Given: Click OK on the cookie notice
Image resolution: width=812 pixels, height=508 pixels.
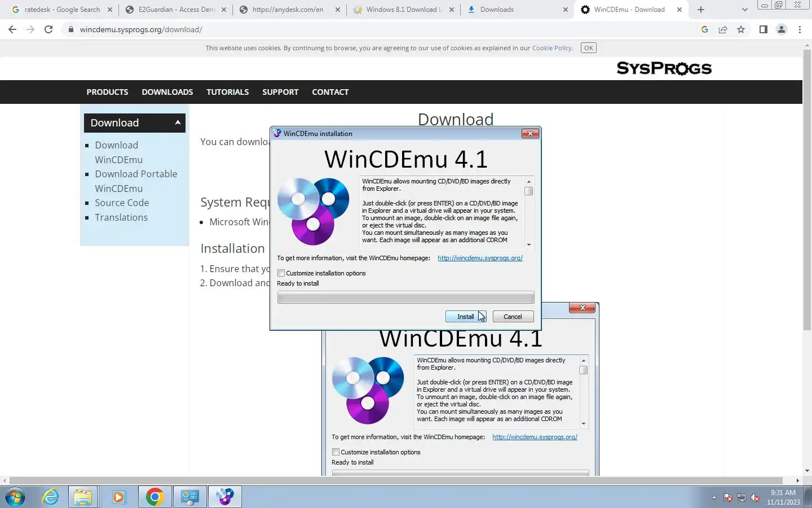Looking at the screenshot, I should pyautogui.click(x=589, y=48).
